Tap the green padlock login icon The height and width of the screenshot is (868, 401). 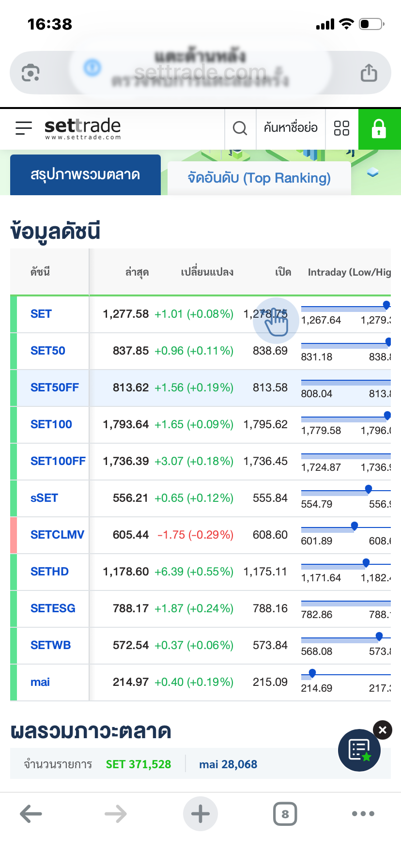tap(379, 129)
